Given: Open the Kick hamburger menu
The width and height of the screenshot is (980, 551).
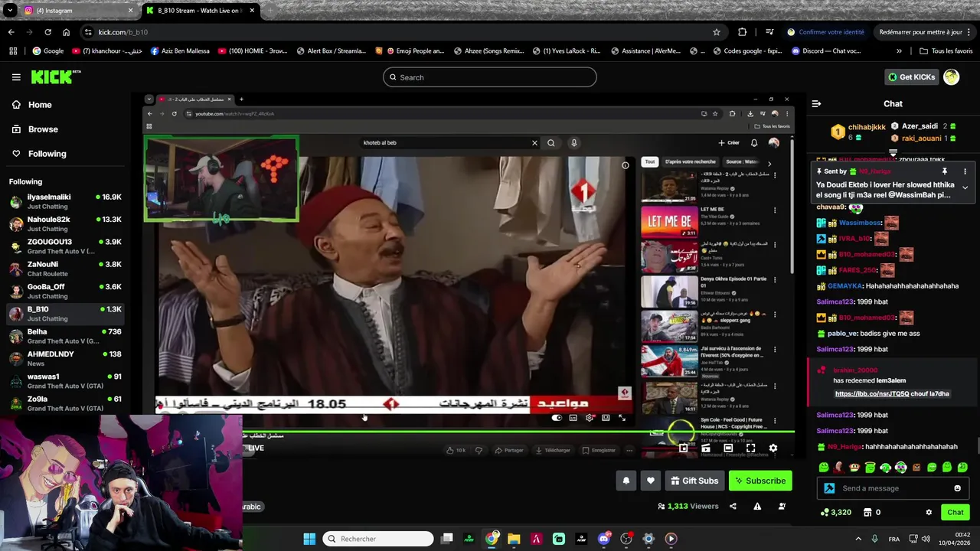Looking at the screenshot, I should coord(16,77).
